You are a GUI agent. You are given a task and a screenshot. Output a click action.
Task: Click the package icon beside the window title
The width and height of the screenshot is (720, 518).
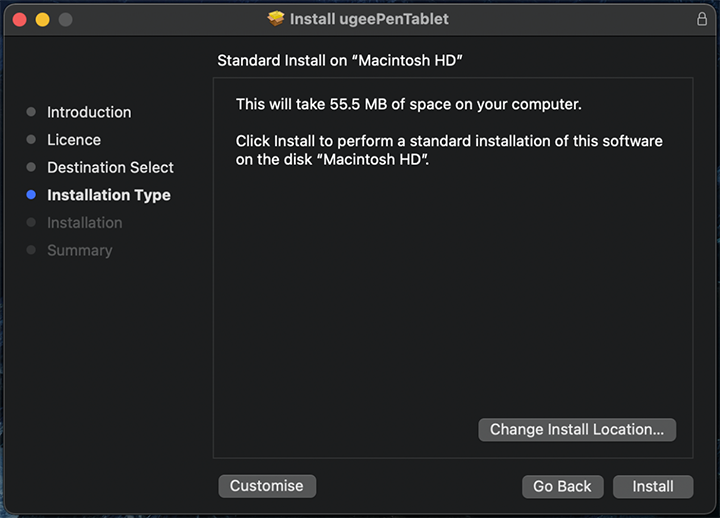pyautogui.click(x=276, y=19)
